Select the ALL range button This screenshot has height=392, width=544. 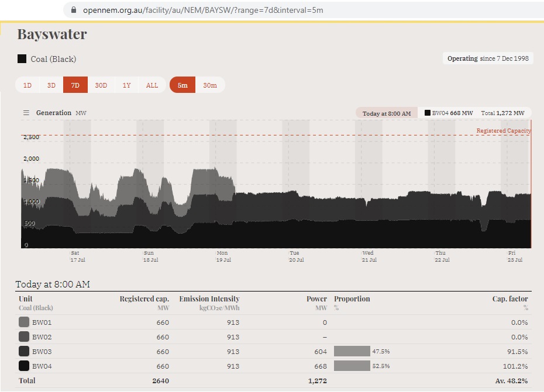tap(152, 85)
